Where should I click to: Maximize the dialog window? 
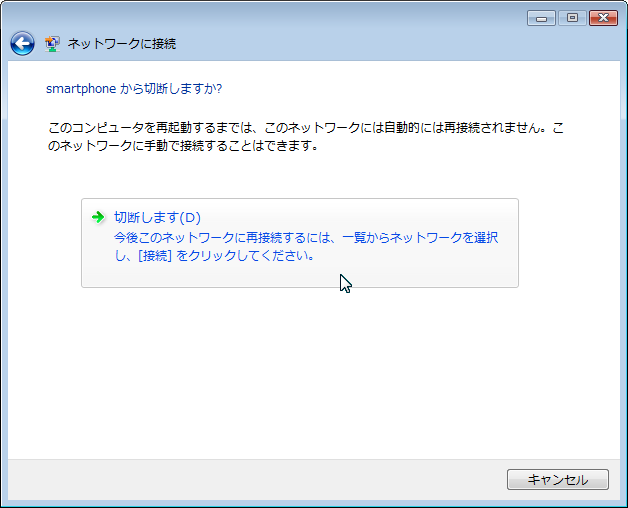point(572,18)
